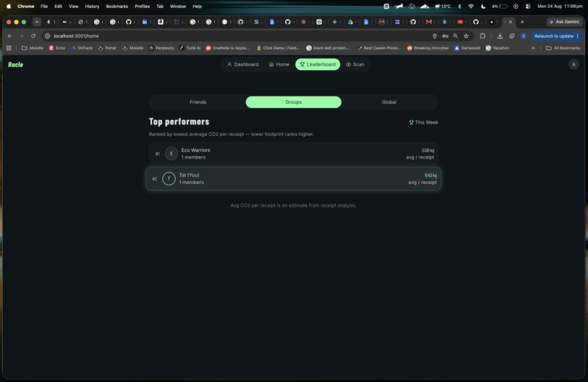588x382 pixels.
Task: Go to the Home nav item
Action: click(279, 64)
